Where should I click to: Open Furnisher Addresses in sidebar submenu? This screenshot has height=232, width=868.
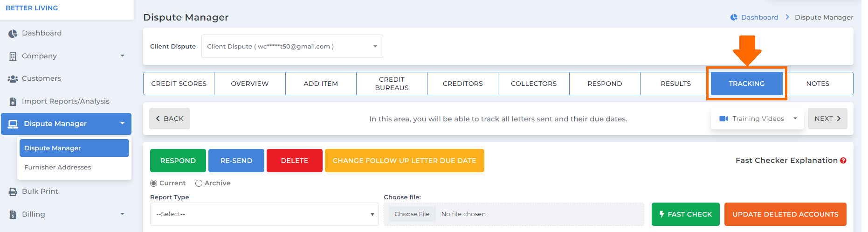click(58, 167)
